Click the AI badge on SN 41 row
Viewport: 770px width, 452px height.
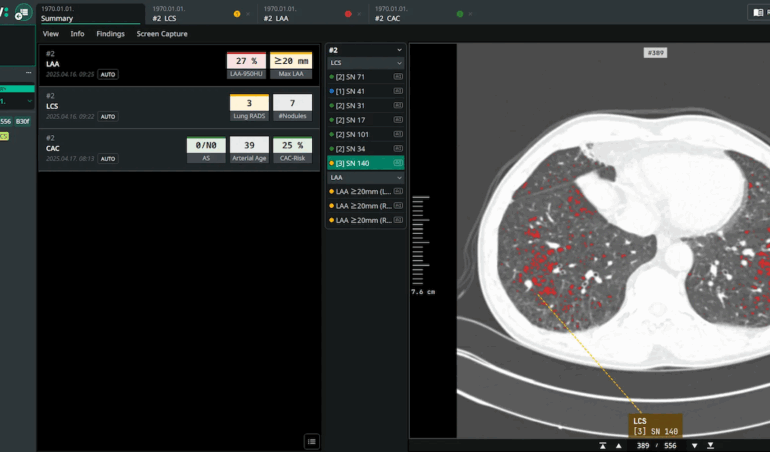tap(397, 91)
